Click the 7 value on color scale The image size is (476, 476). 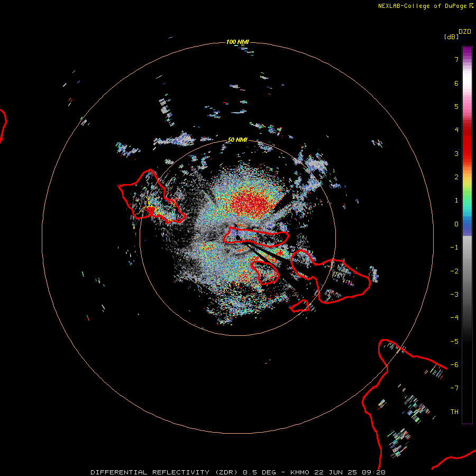point(456,59)
